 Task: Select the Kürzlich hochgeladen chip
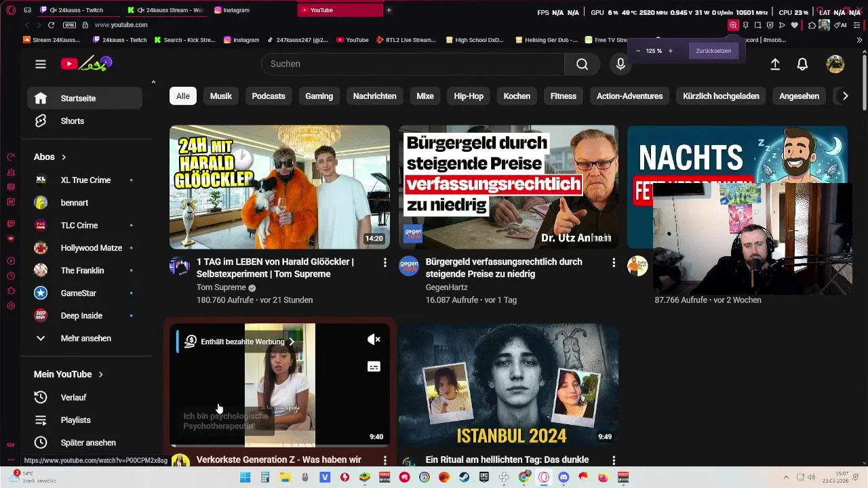(721, 96)
